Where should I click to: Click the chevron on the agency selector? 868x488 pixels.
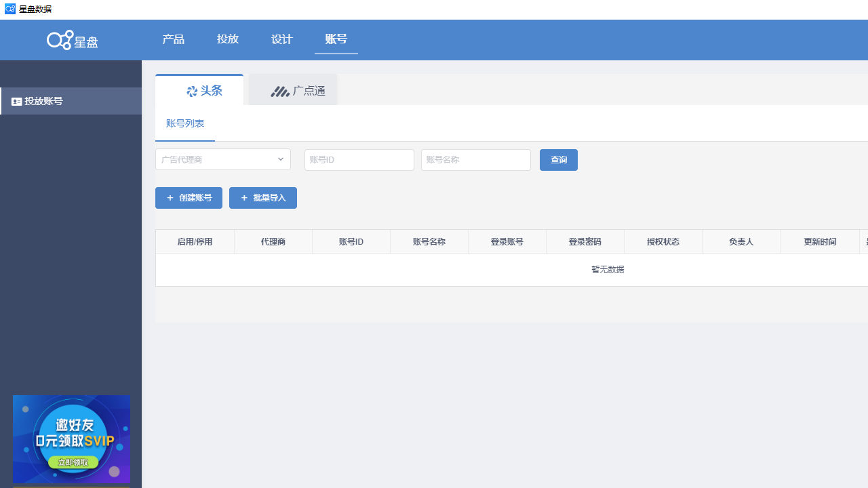click(280, 159)
